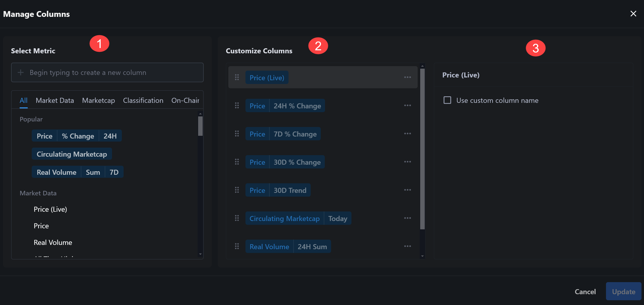
Task: Click drag handle for Price 24H % Change
Action: pos(237,106)
